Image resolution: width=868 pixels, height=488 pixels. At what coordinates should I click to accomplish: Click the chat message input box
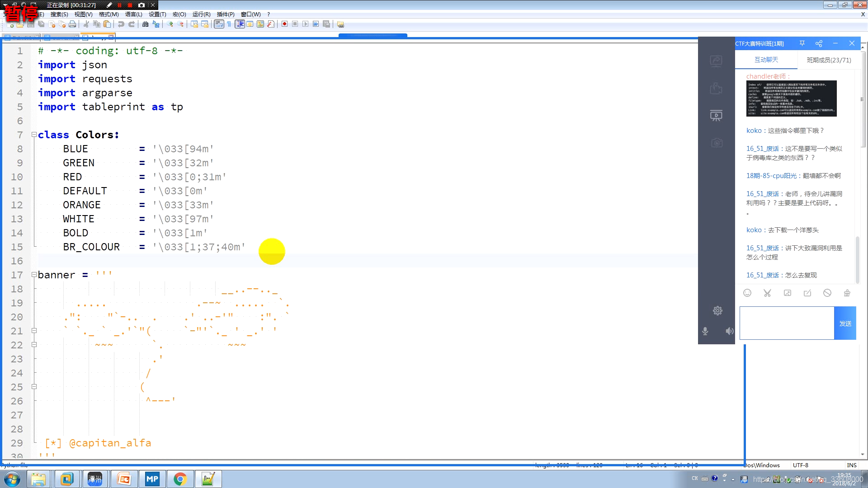[x=787, y=323]
